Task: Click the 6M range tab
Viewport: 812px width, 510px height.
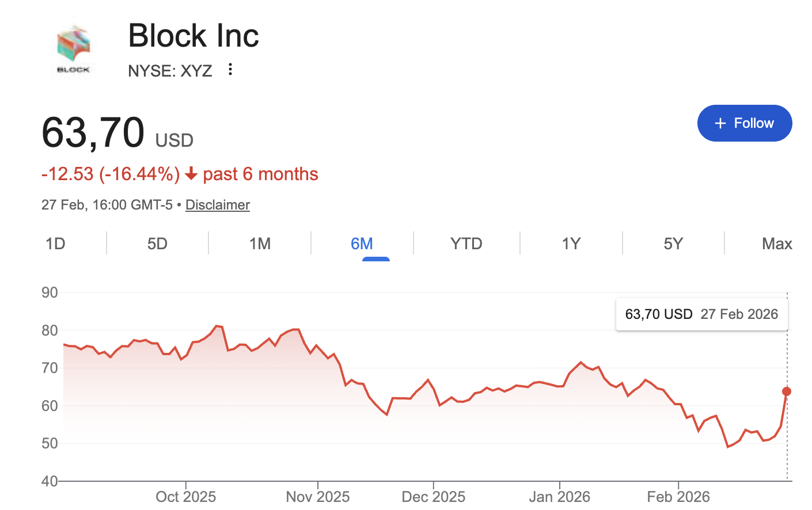Action: click(x=362, y=243)
